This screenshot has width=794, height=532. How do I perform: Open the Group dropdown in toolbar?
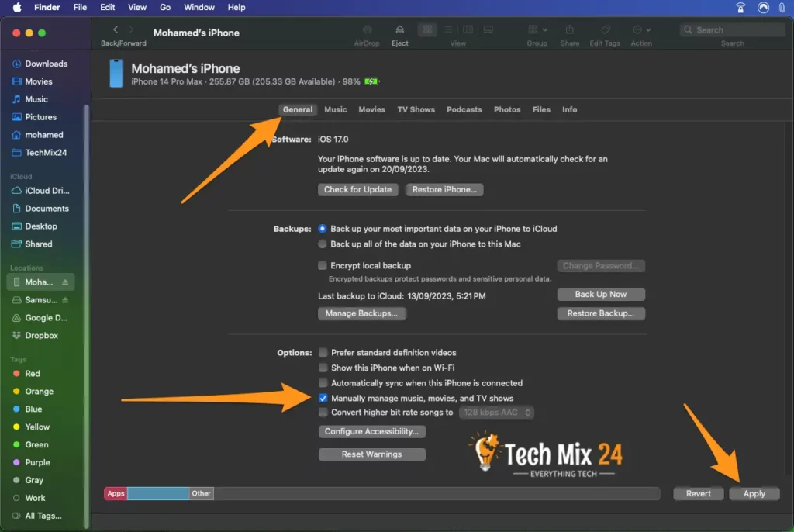537,30
